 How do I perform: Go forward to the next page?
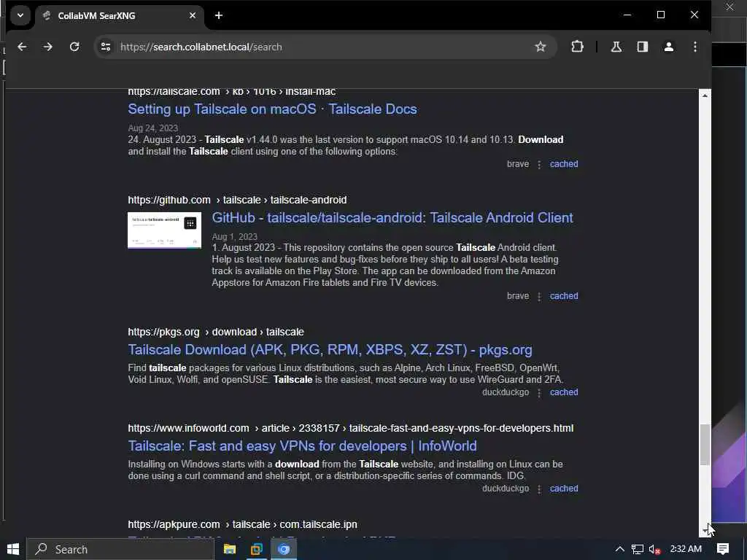47,47
